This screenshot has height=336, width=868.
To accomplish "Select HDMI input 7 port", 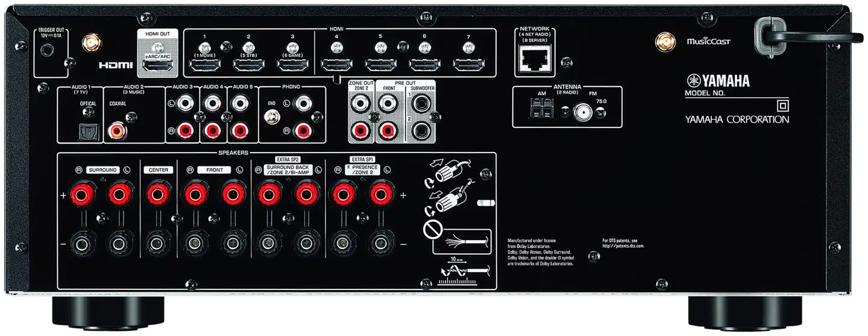I will 468,65.
